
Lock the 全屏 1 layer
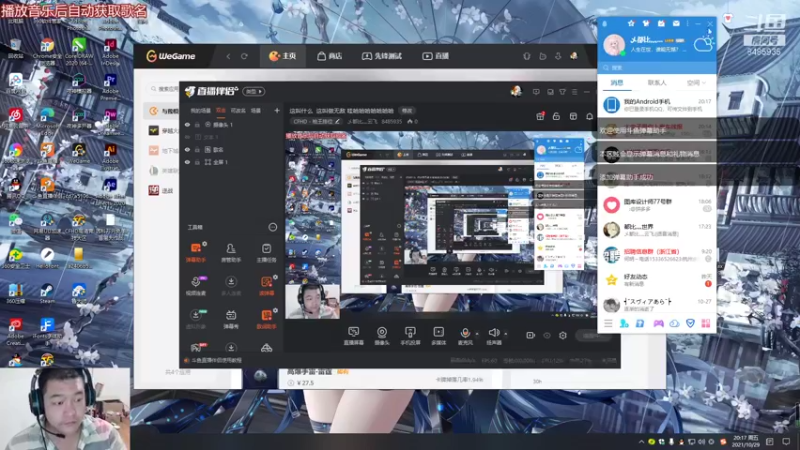coord(197,162)
